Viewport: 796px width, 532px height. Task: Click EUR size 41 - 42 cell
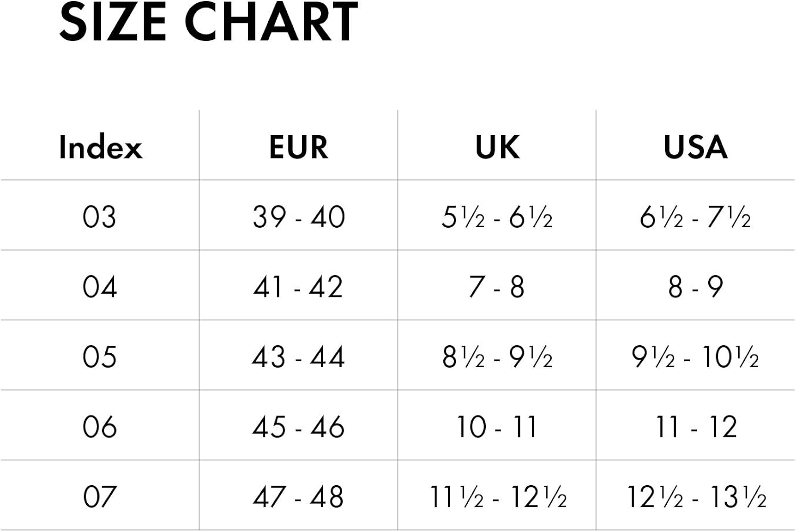pos(298,287)
